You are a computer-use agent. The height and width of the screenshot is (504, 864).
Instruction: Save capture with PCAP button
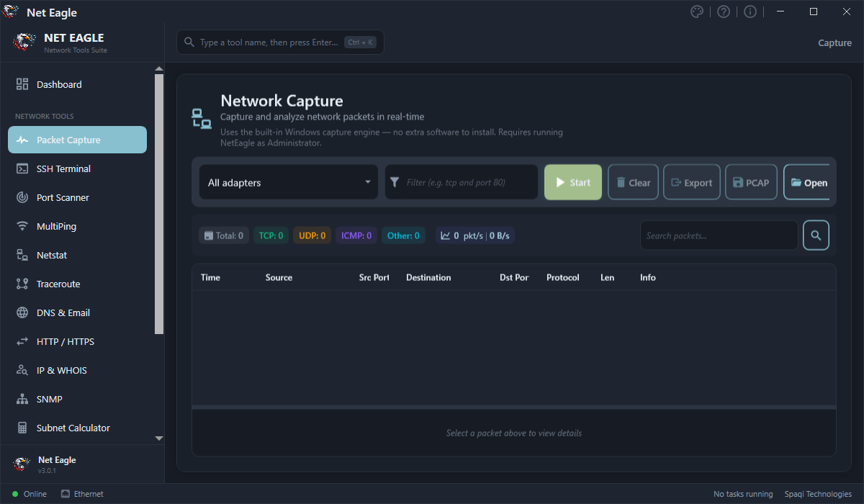(x=751, y=182)
